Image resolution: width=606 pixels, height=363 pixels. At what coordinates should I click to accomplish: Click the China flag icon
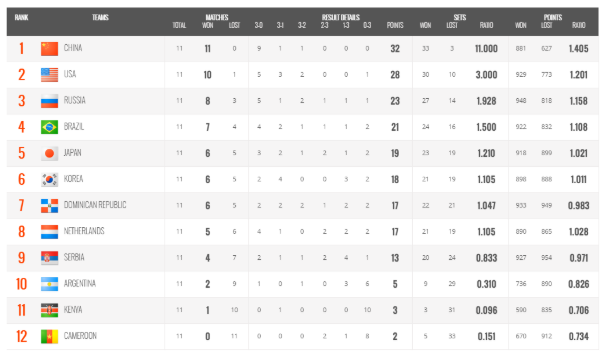(x=49, y=49)
